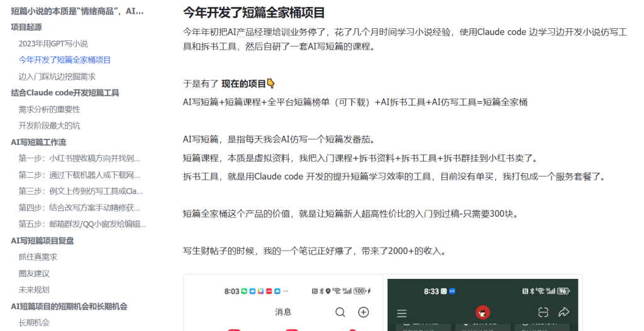Click the bold text 现在的项目
The width and height of the screenshot is (644, 331).
(x=244, y=84)
